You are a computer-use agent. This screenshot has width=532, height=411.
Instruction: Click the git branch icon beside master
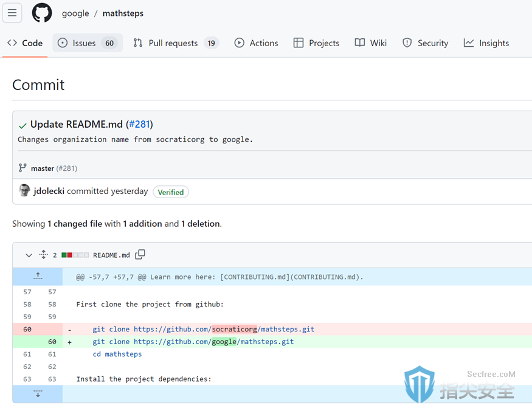coord(22,168)
